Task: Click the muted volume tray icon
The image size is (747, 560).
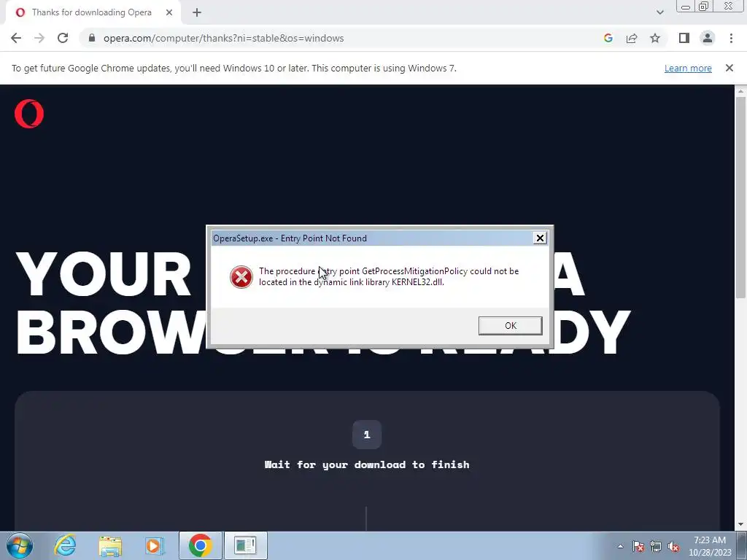Action: pyautogui.click(x=673, y=546)
